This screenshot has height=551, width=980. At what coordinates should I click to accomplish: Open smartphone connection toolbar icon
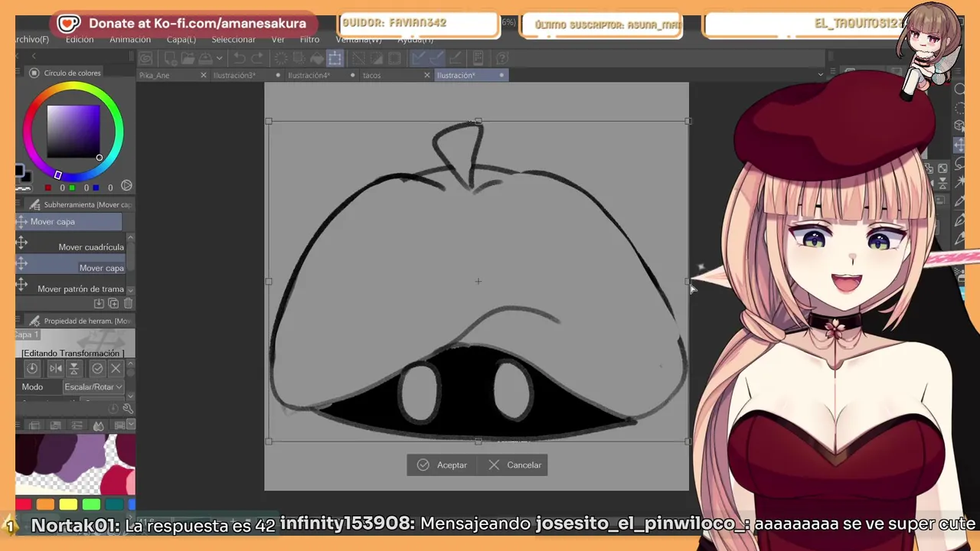[x=478, y=58]
